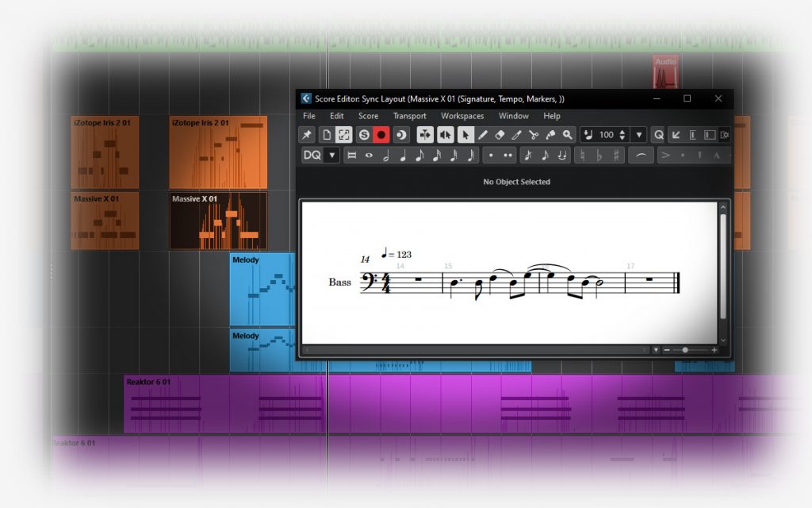Open the Workspaces menu
812x508 pixels.
coord(462,116)
